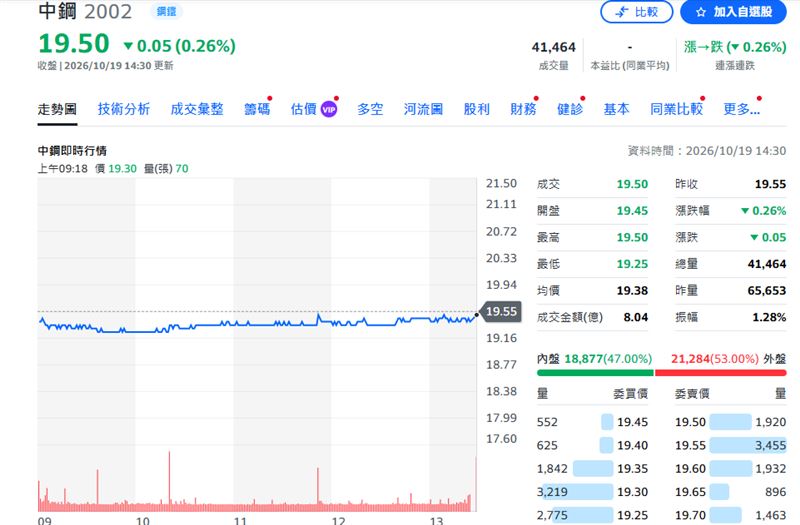Select the 籌碼 tab
The width and height of the screenshot is (800, 525).
coord(257,109)
